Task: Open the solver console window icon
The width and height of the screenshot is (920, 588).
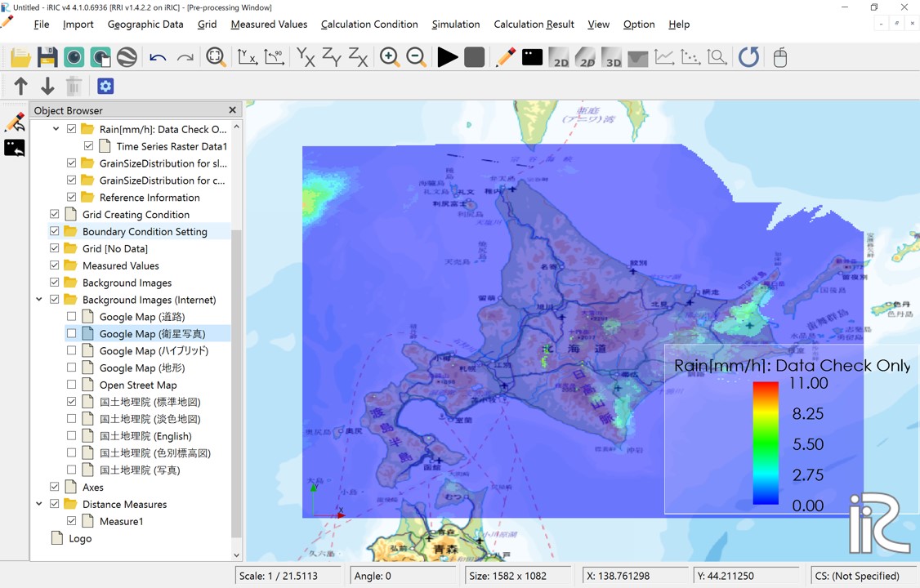Action: point(532,57)
